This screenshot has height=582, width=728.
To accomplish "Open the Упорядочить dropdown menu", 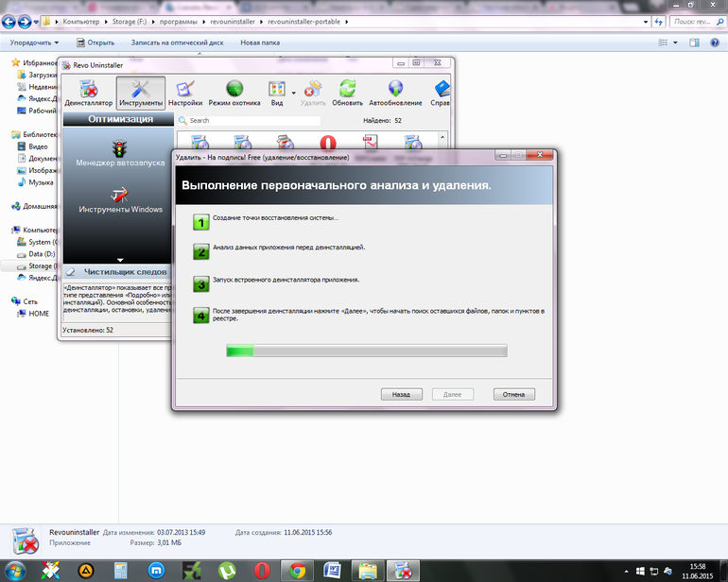I will [34, 43].
